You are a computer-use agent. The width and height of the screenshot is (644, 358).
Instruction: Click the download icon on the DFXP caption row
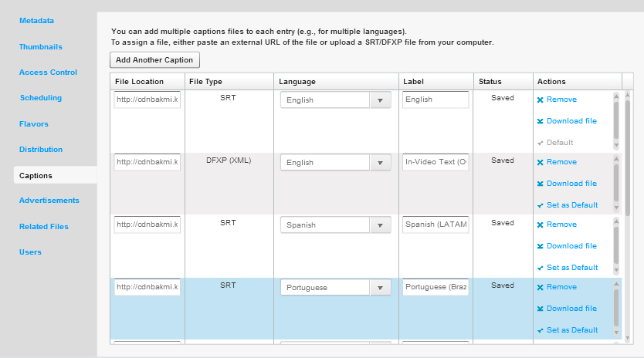point(540,184)
